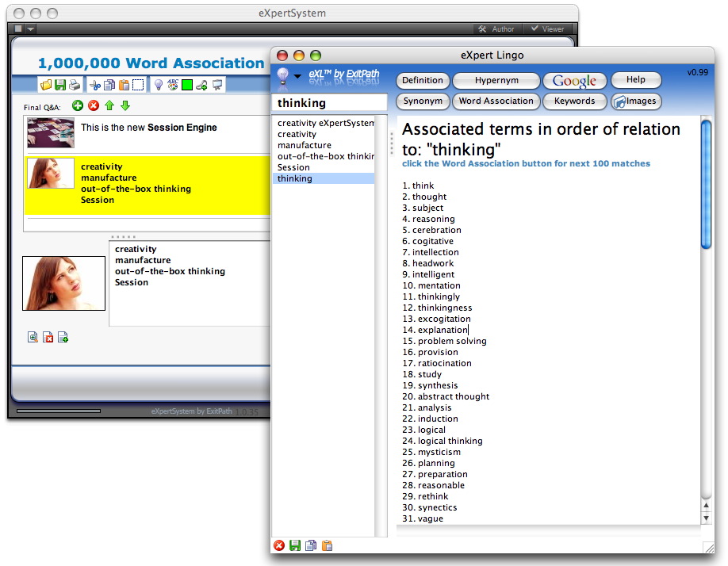Open the small dropdown arrow in eXpertSystem top bar
The width and height of the screenshot is (728, 566).
click(31, 29)
